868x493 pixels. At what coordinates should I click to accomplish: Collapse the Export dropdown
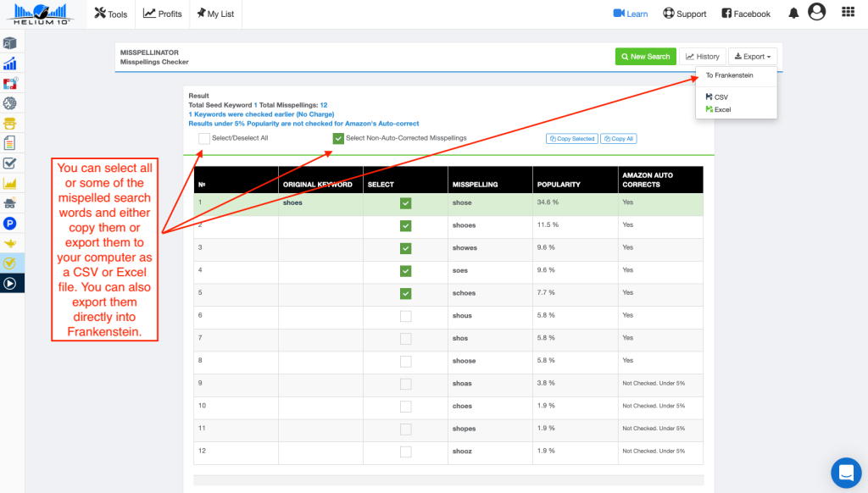(x=752, y=57)
